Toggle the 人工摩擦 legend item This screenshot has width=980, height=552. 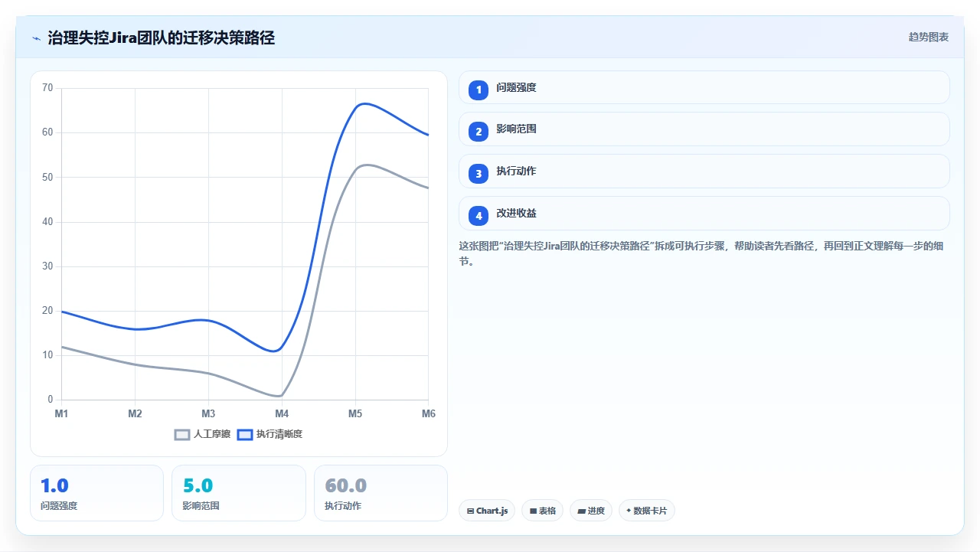click(x=202, y=434)
